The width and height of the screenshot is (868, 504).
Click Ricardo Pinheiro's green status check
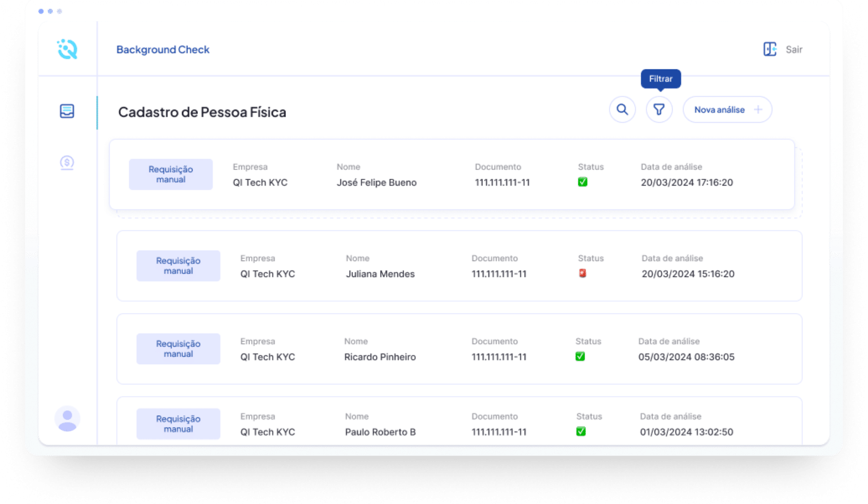point(580,356)
